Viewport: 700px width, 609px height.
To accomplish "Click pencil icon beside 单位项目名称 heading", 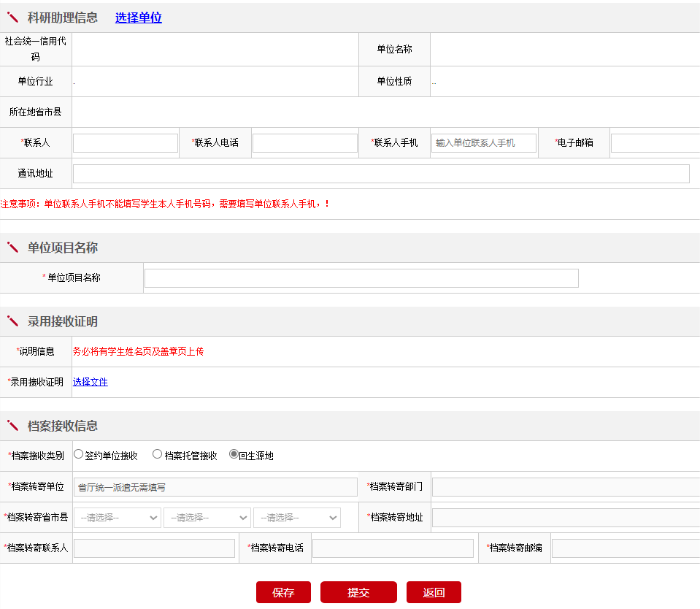I will 12,248.
